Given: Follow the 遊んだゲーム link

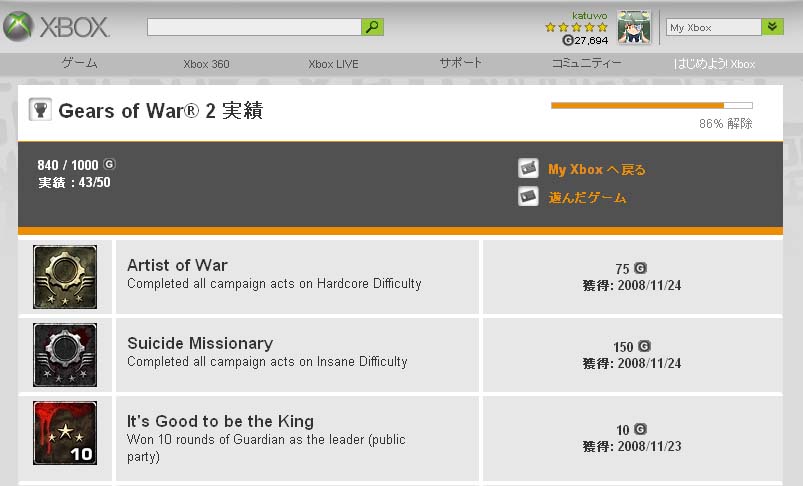Looking at the screenshot, I should 587,198.
